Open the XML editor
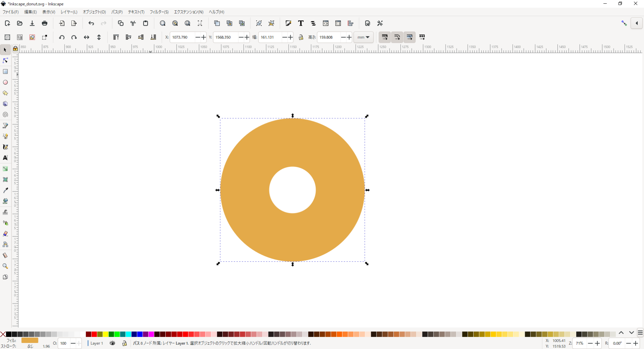This screenshot has width=644, height=349. (x=326, y=23)
